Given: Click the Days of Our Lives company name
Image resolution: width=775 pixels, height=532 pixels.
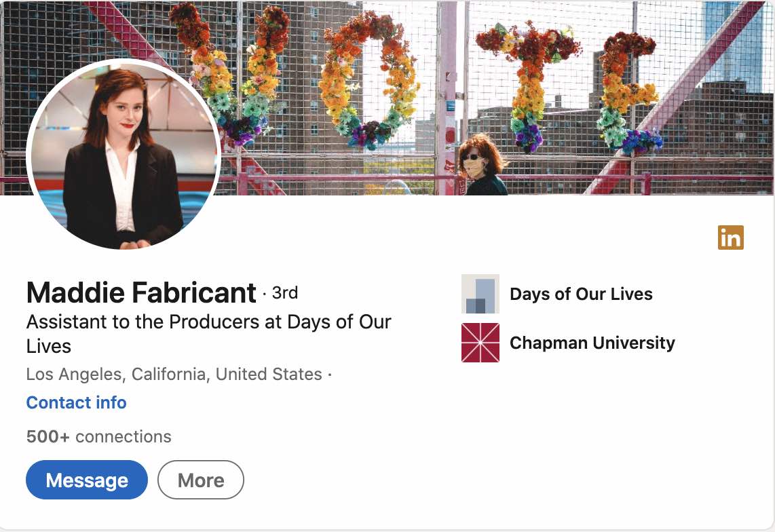Looking at the screenshot, I should click(581, 294).
